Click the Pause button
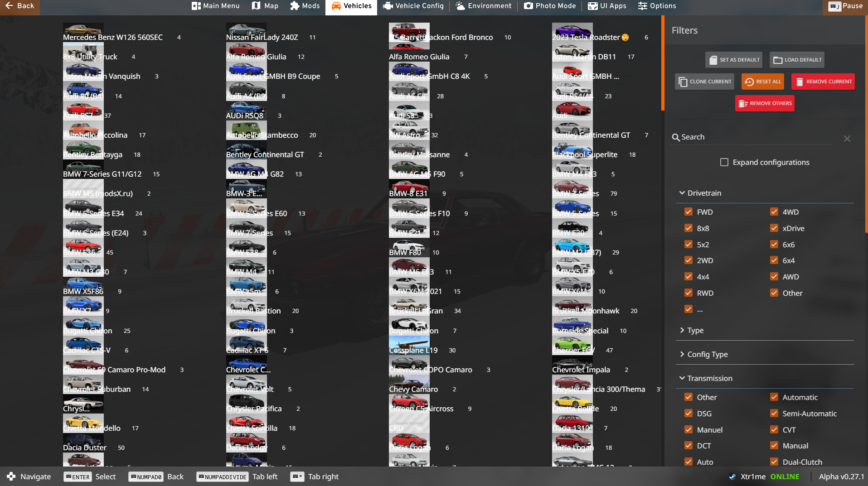The height and width of the screenshot is (486, 868). point(845,6)
